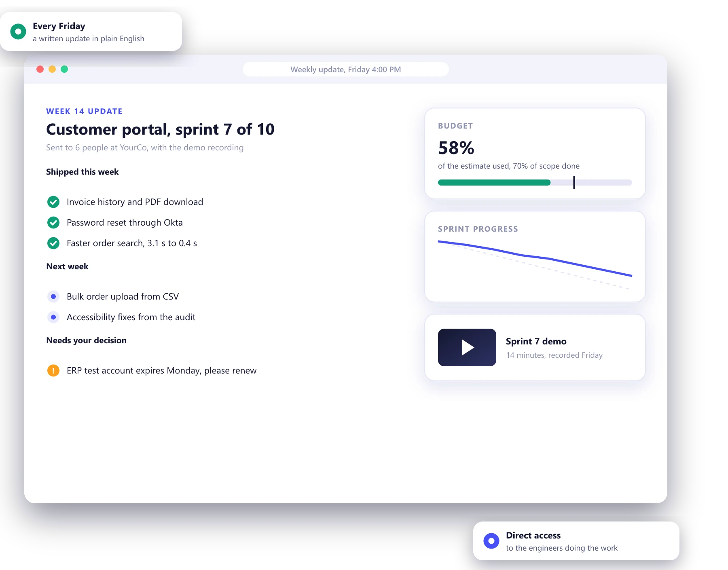The image size is (728, 570).
Task: Click the 'BUDGET' card label
Action: coord(455,126)
